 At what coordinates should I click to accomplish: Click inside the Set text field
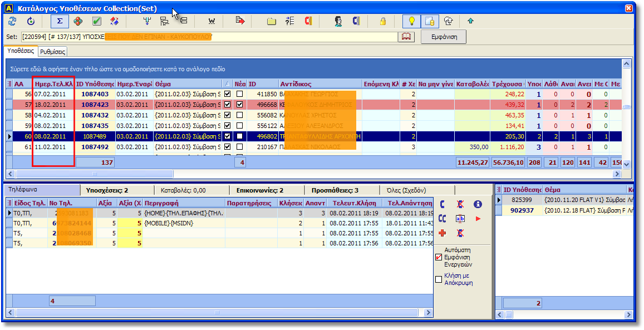[209, 37]
